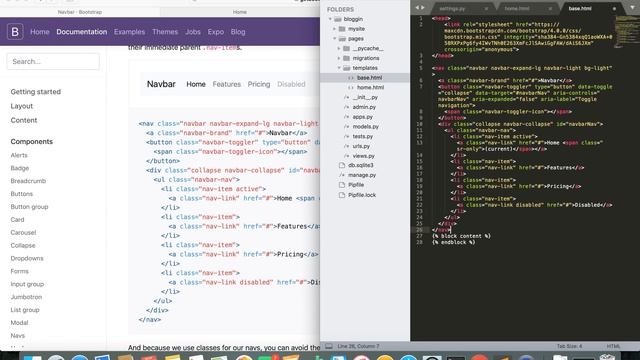Open home.html from sidebar tree

(370, 87)
